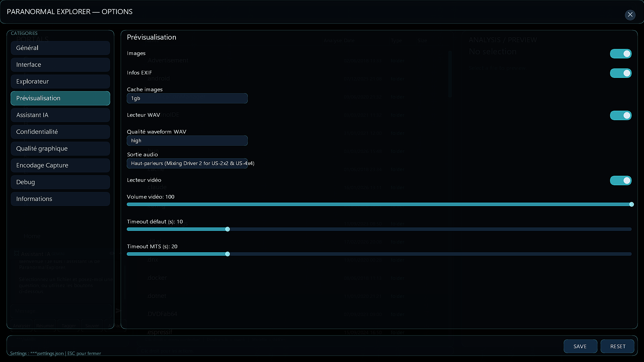Open the Sortie audio device dropdown
The width and height of the screenshot is (644, 362).
click(x=187, y=163)
